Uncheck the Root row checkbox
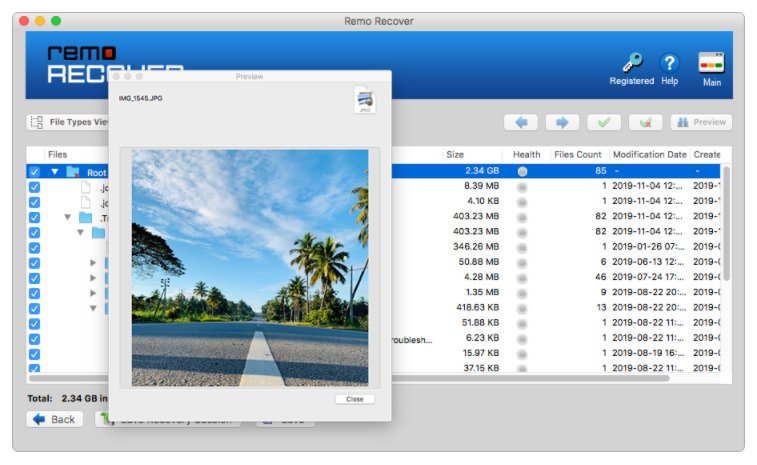 (35, 172)
